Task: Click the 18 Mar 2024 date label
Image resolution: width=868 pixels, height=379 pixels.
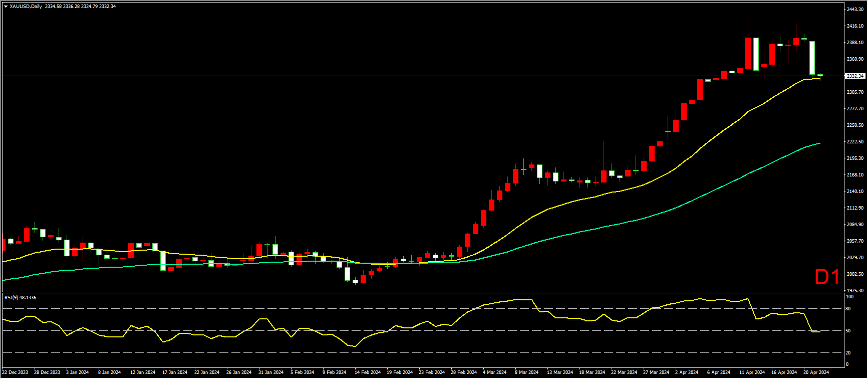Action: (592, 372)
